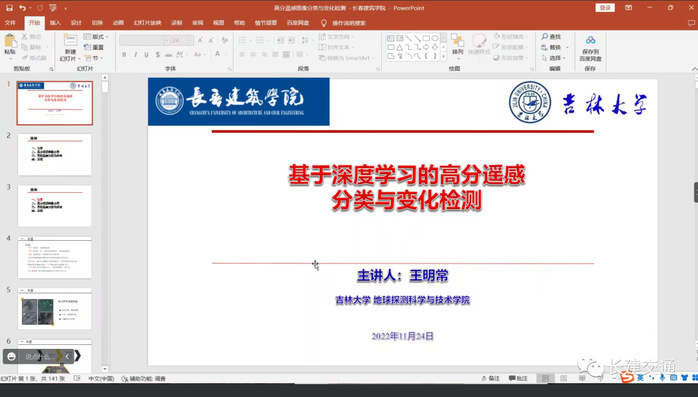Click the Paste clipboard icon

tap(10, 43)
